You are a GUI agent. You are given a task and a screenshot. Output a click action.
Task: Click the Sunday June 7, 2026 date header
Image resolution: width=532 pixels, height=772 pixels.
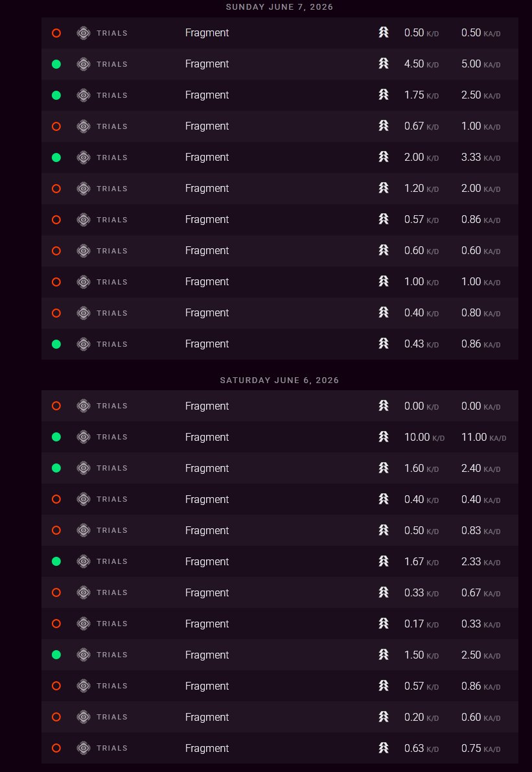click(279, 7)
